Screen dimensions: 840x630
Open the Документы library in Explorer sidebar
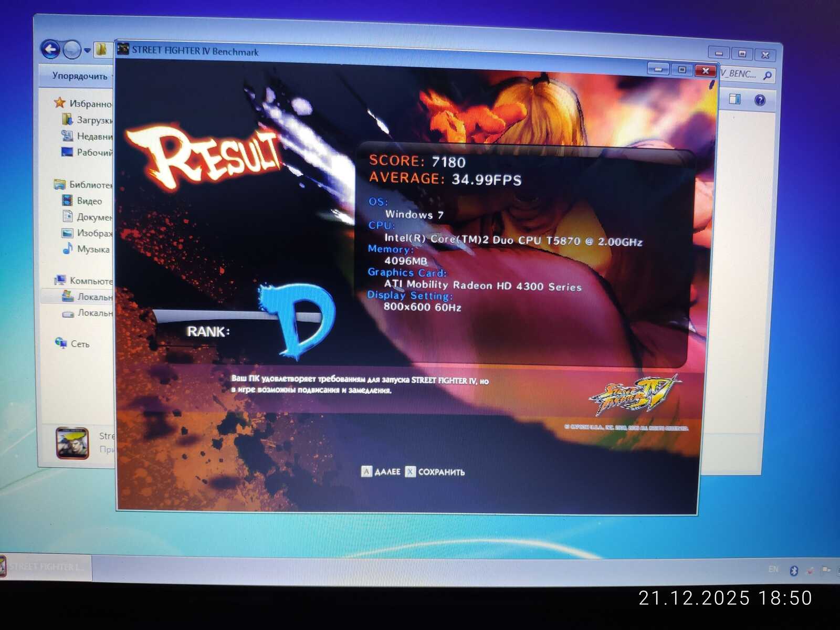click(x=87, y=217)
